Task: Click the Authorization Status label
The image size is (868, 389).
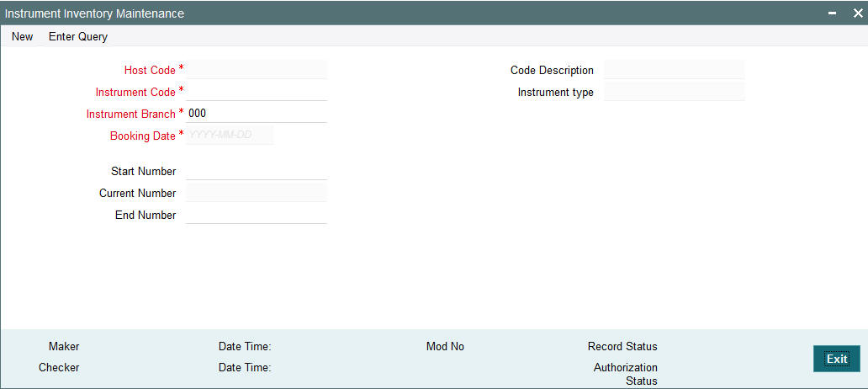Action: click(x=626, y=374)
